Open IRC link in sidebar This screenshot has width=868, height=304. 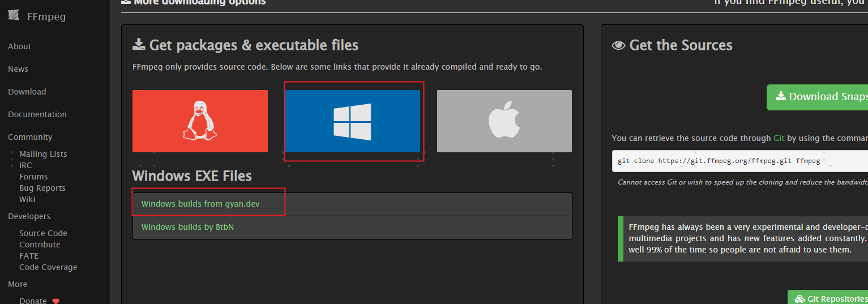click(25, 165)
